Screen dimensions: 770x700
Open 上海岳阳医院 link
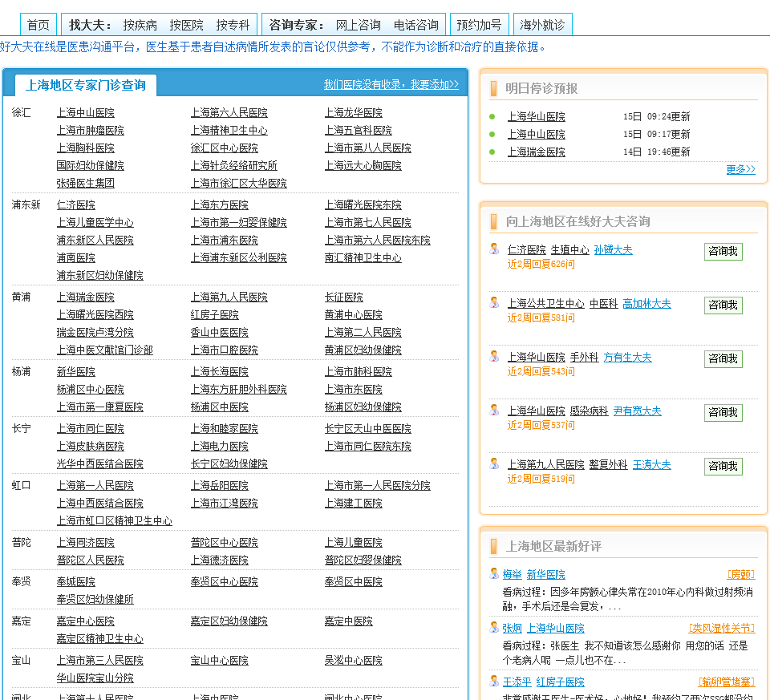coord(220,486)
